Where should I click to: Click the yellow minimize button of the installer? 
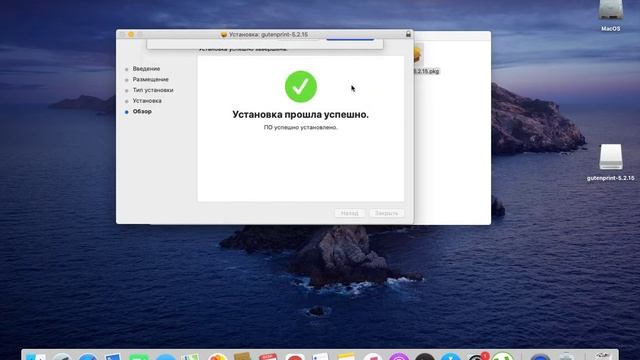click(x=131, y=35)
